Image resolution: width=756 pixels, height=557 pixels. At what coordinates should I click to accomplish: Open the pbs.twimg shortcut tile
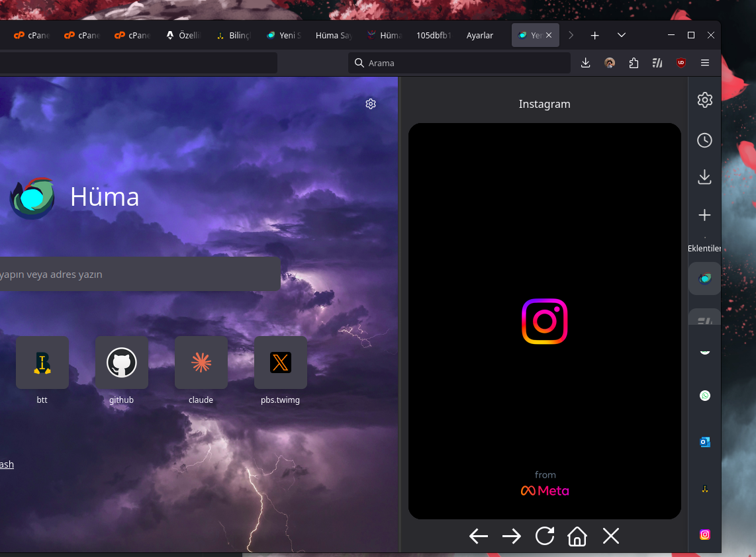point(281,363)
